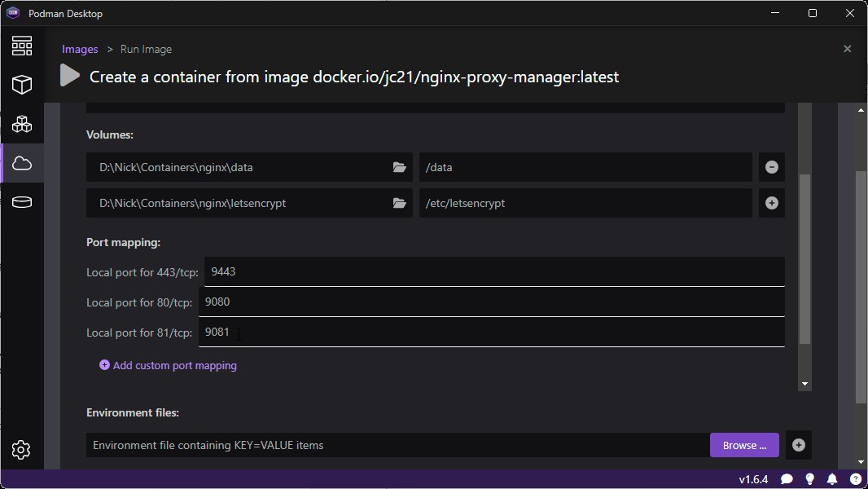Click the Browse ... button
Image resolution: width=868 pixels, height=489 pixels.
pos(744,445)
